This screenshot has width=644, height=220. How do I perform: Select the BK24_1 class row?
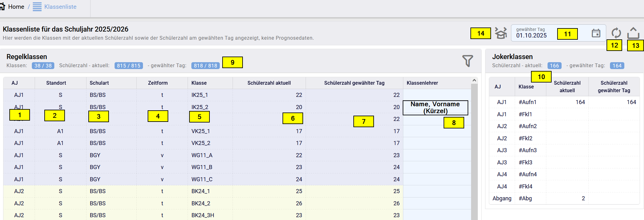click(200, 191)
